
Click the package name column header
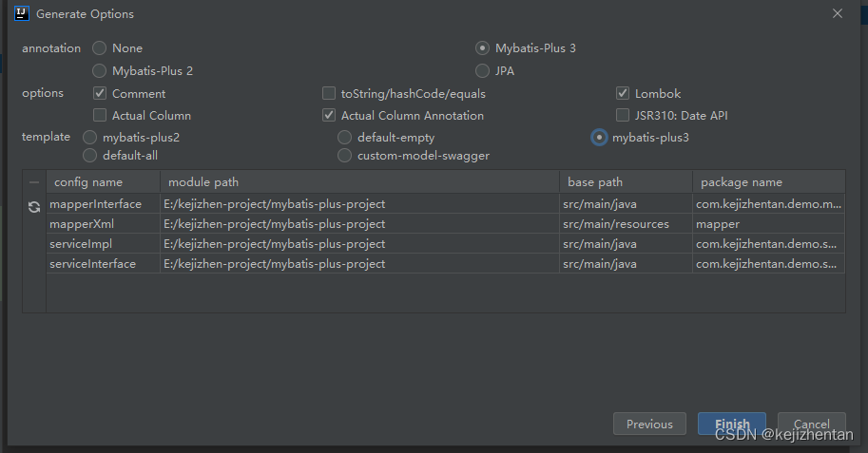pyautogui.click(x=769, y=182)
